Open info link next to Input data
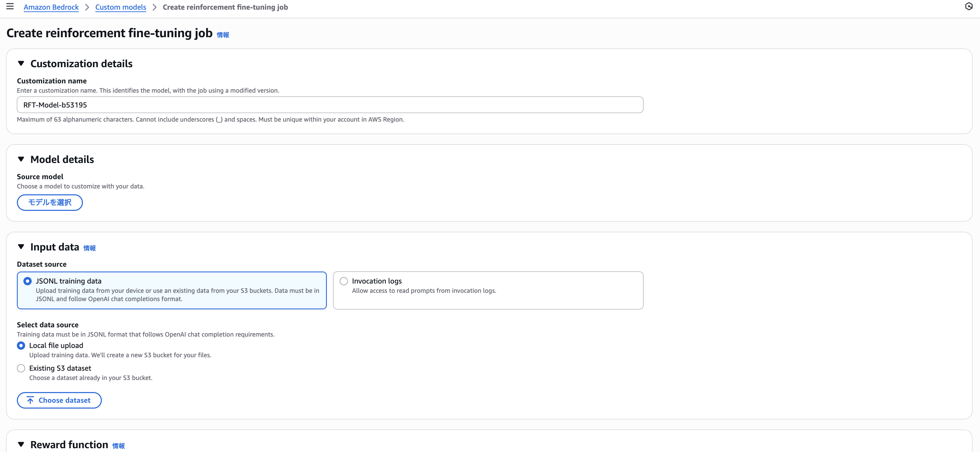980x452 pixels. [89, 248]
